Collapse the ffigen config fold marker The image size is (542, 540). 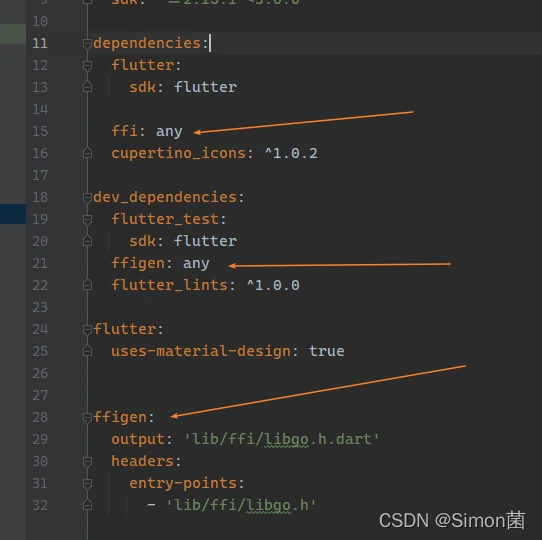click(x=87, y=418)
